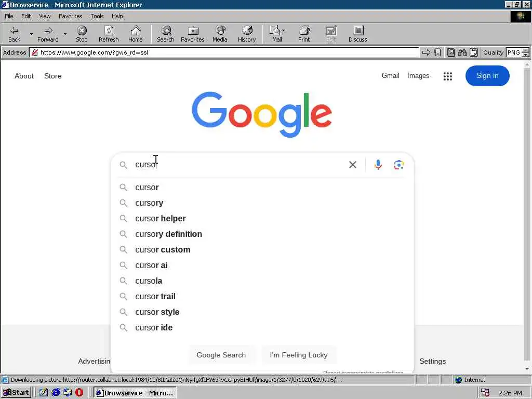532x399 pixels.
Task: Launch Opera from quick launch
Action: 79,393
